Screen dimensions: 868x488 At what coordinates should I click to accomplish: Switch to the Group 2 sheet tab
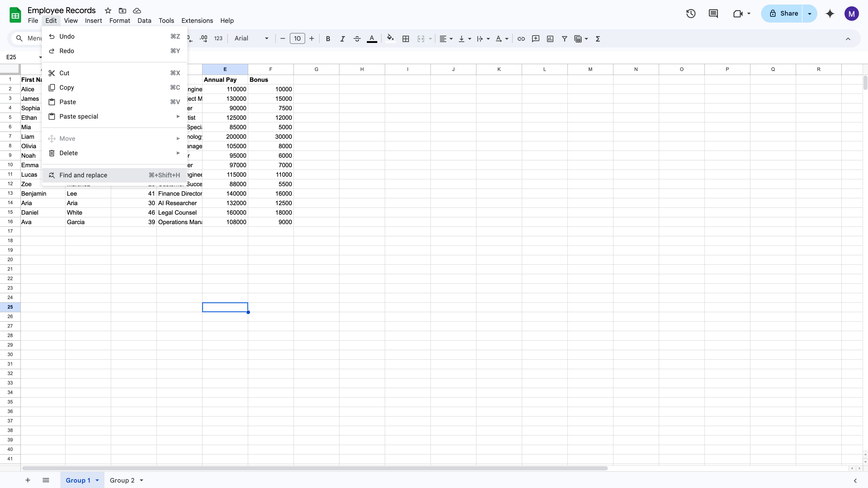tap(122, 481)
